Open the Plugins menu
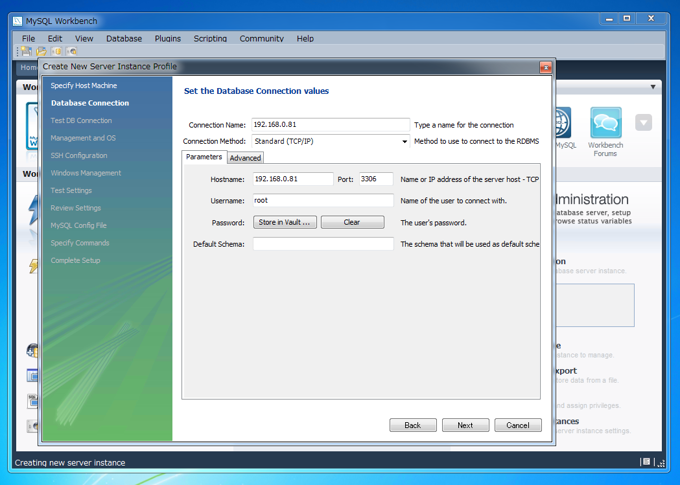This screenshot has width=680, height=485. [x=168, y=39]
